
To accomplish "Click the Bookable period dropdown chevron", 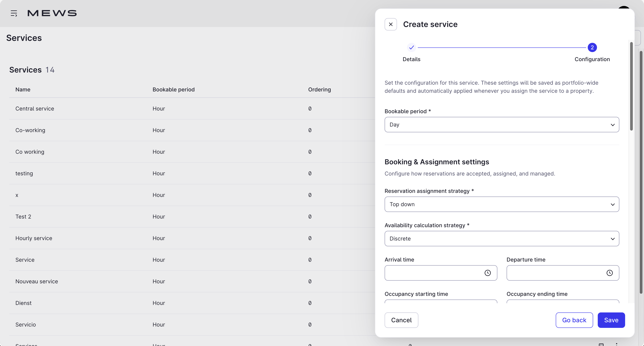I will point(613,125).
